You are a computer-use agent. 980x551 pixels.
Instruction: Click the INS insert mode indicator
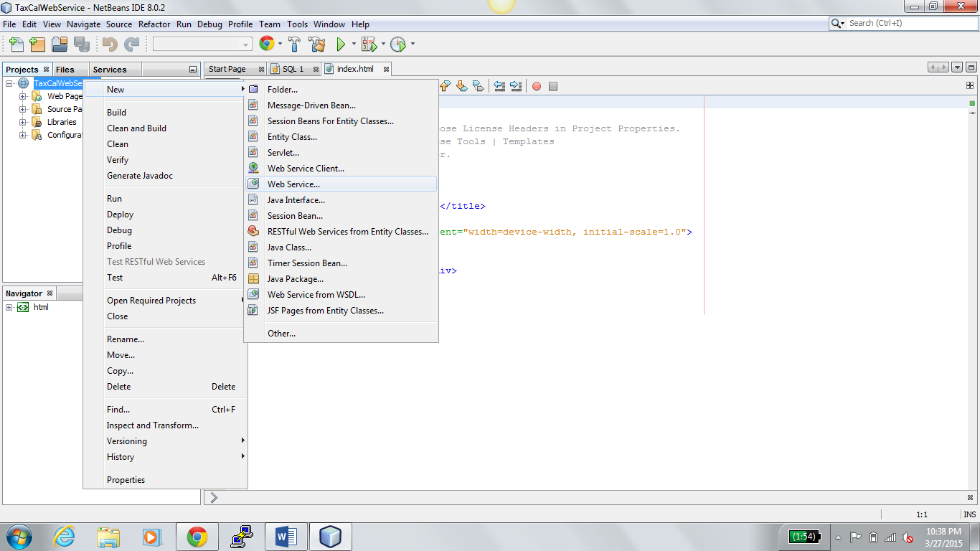[x=969, y=514]
